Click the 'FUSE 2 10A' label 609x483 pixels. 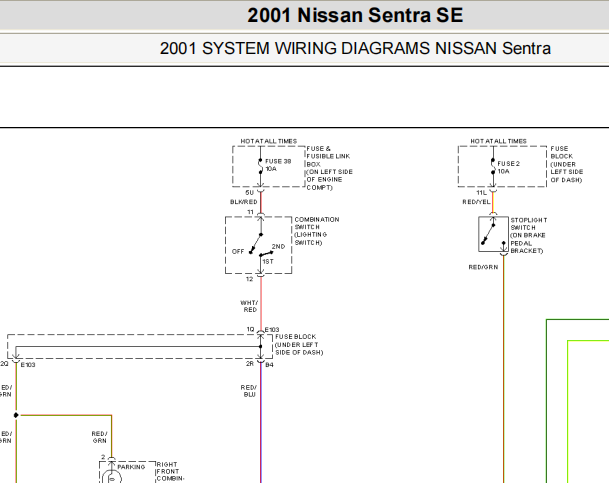click(x=508, y=167)
